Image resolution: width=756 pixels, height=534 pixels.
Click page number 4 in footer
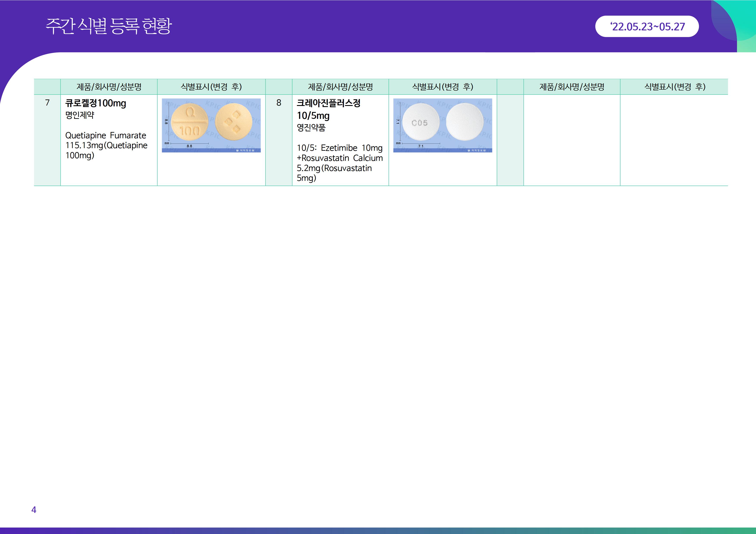click(34, 510)
